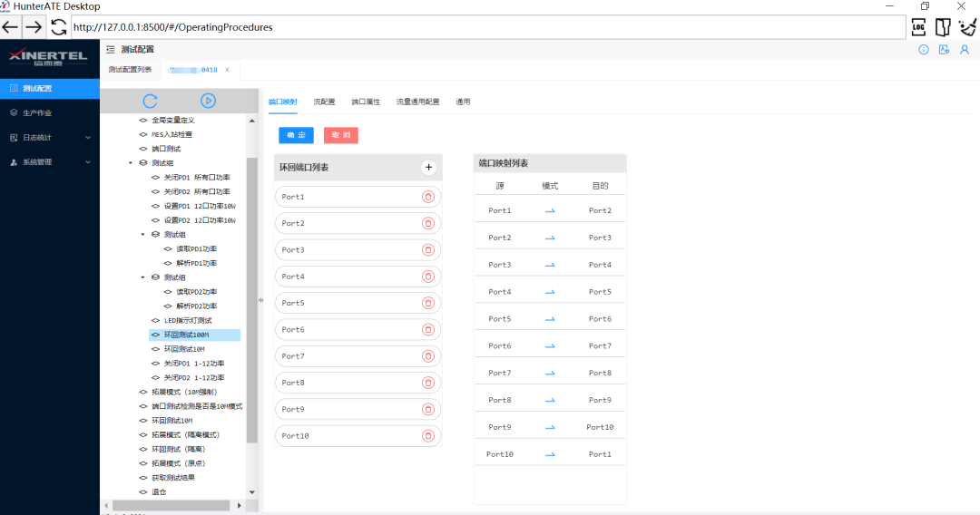Click the red 取消 cancel button
Image resolution: width=980 pixels, height=515 pixels.
pyautogui.click(x=341, y=135)
